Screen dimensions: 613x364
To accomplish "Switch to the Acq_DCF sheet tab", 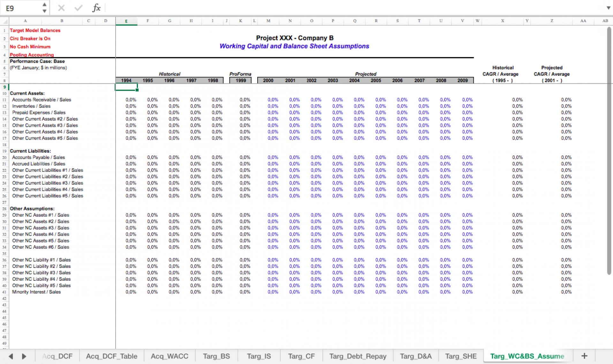I will [57, 356].
